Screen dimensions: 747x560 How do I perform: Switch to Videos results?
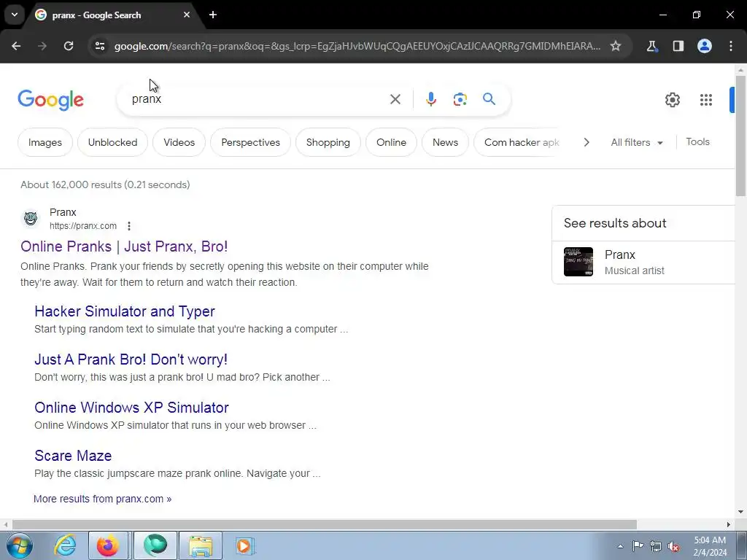coord(179,142)
